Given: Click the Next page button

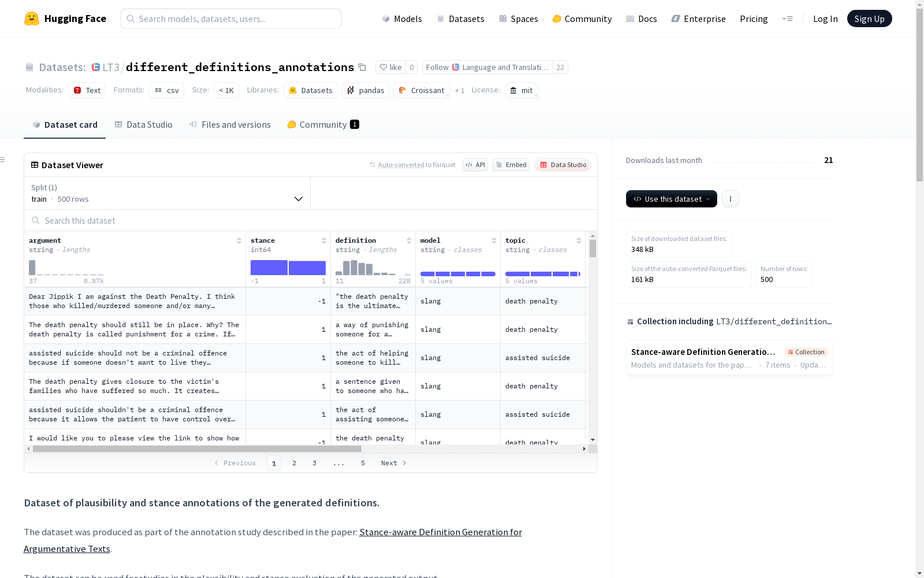Looking at the screenshot, I should [x=394, y=463].
